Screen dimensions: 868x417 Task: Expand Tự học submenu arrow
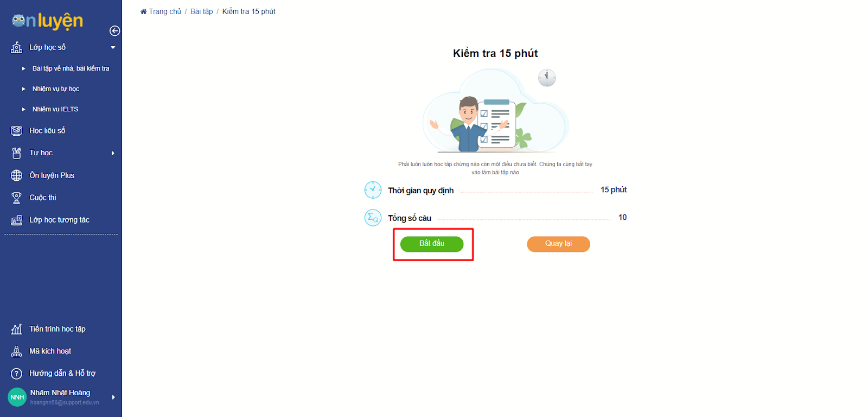point(113,153)
